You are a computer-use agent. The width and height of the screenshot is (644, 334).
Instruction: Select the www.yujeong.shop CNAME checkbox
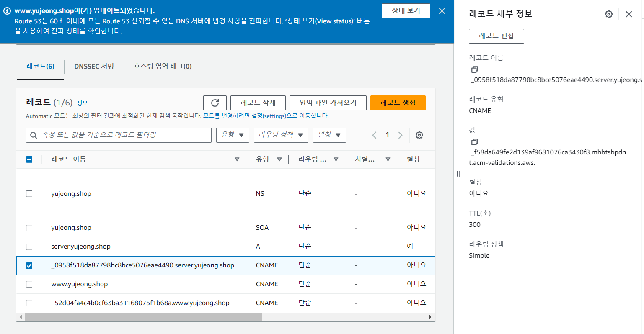(29, 284)
